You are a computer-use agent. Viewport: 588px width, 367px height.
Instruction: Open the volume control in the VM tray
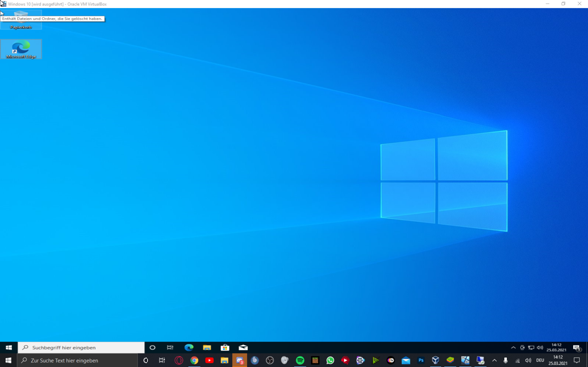pyautogui.click(x=540, y=347)
